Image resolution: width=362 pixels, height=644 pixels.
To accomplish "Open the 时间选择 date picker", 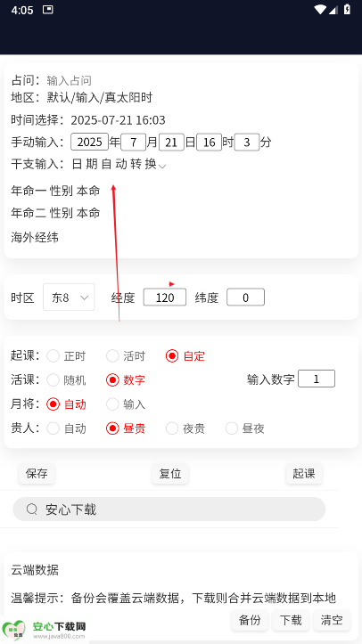I will click(x=118, y=120).
